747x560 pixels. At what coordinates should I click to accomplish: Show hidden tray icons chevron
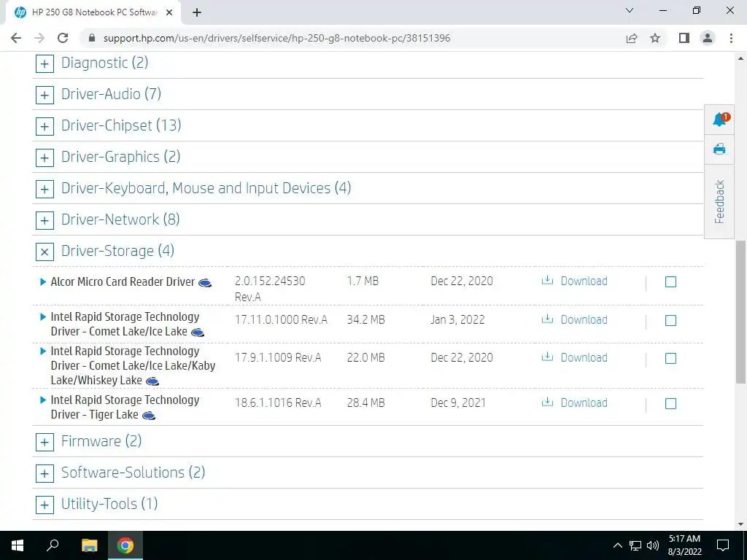point(617,545)
